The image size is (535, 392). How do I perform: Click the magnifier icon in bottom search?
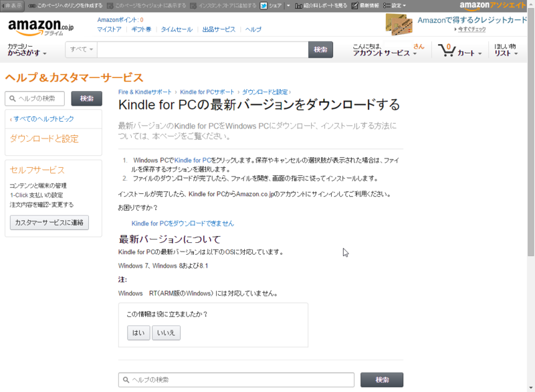pyautogui.click(x=126, y=380)
